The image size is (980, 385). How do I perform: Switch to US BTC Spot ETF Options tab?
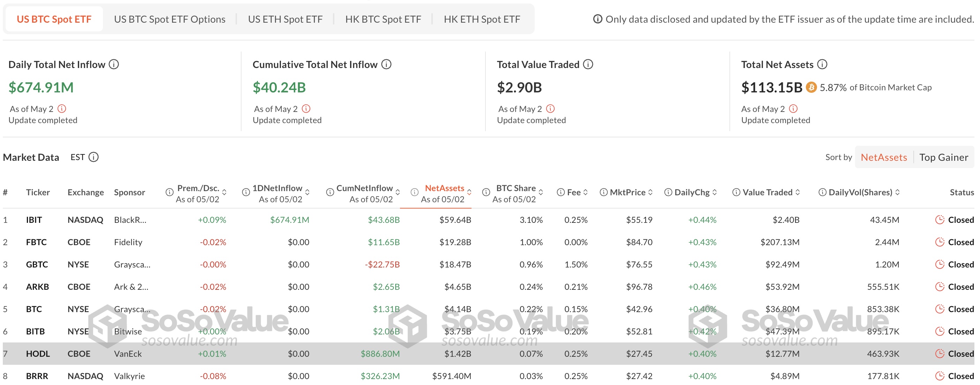click(x=170, y=19)
